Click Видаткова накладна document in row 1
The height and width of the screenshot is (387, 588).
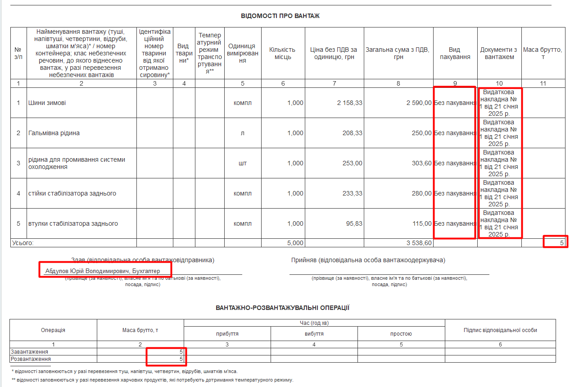(x=499, y=103)
